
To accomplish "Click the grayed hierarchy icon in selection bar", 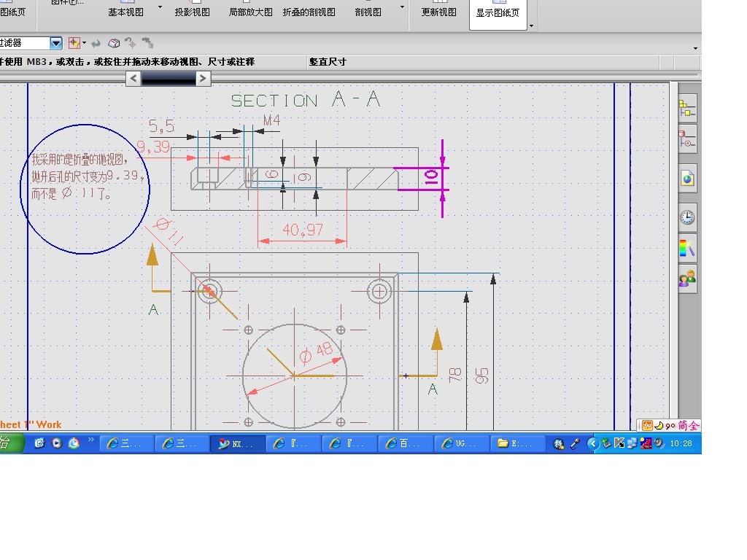I will (147, 43).
